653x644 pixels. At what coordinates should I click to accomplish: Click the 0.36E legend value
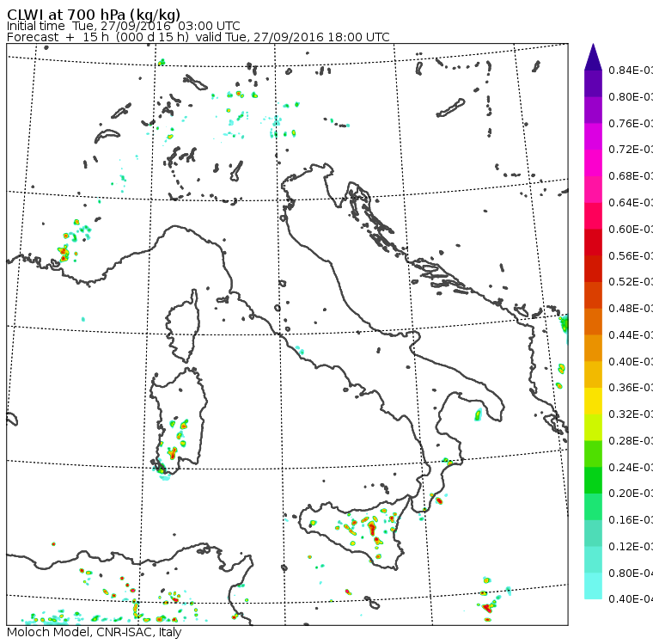(631, 388)
